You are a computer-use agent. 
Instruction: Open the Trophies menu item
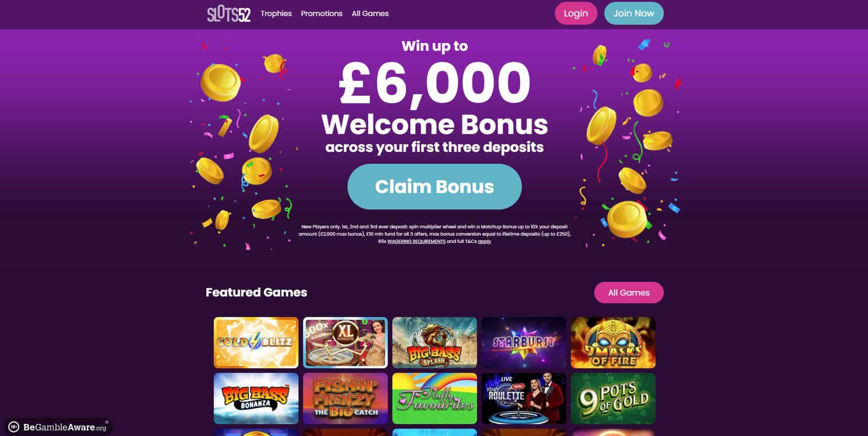pyautogui.click(x=276, y=14)
